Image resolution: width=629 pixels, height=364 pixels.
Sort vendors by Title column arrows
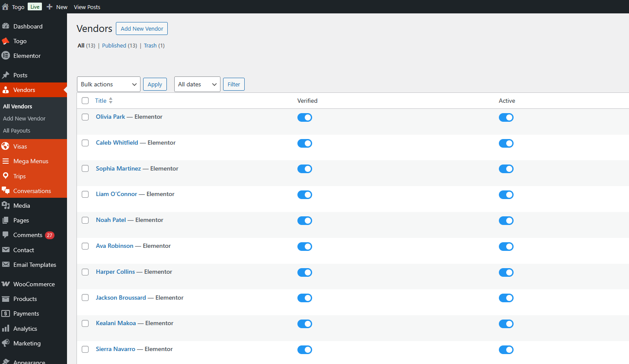pos(111,101)
